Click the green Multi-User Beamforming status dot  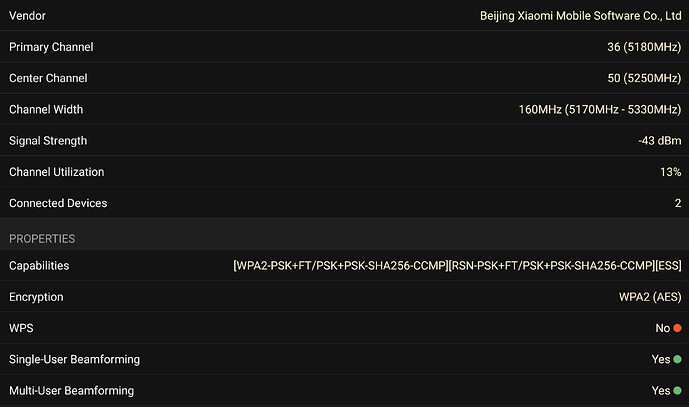tap(677, 390)
